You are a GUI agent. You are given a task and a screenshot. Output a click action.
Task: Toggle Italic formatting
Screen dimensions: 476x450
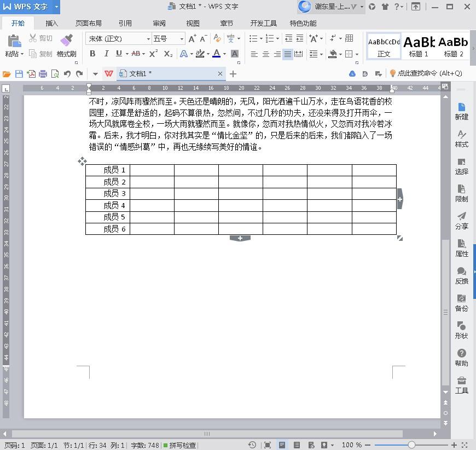[x=106, y=54]
